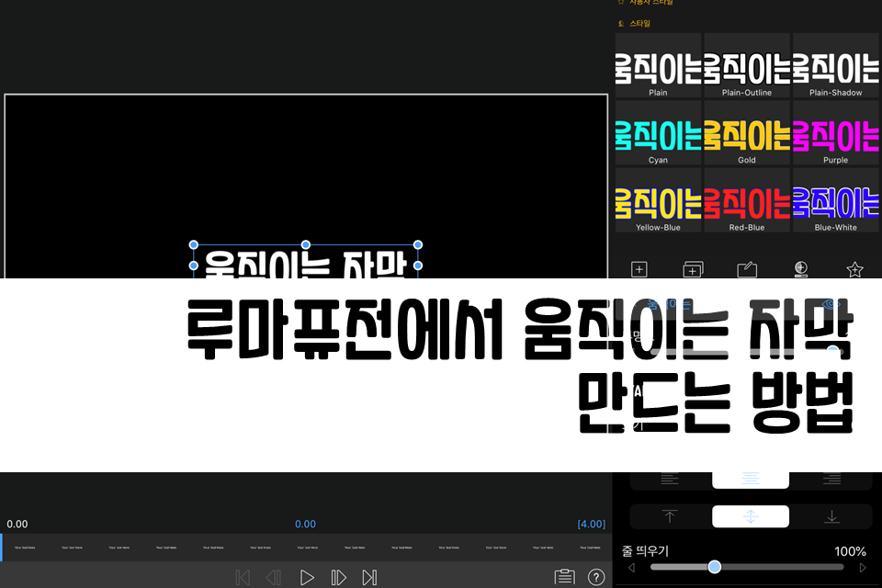Image resolution: width=882 pixels, height=588 pixels.
Task: Align text right horizontally
Action: [x=832, y=480]
